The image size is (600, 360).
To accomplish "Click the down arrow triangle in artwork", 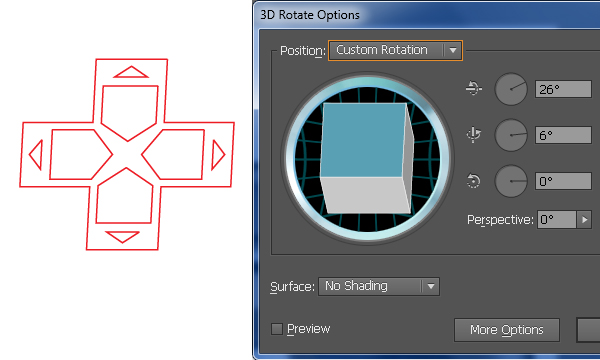I will pyautogui.click(x=122, y=237).
